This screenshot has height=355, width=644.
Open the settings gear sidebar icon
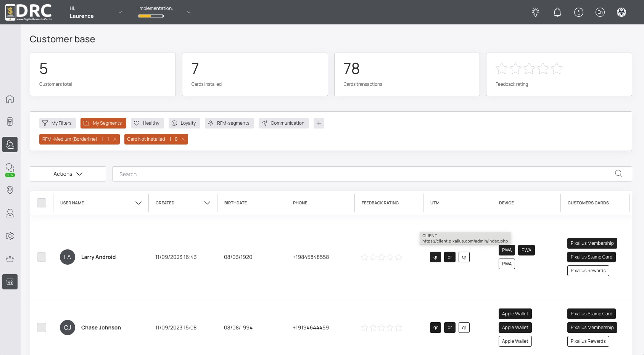click(x=10, y=236)
